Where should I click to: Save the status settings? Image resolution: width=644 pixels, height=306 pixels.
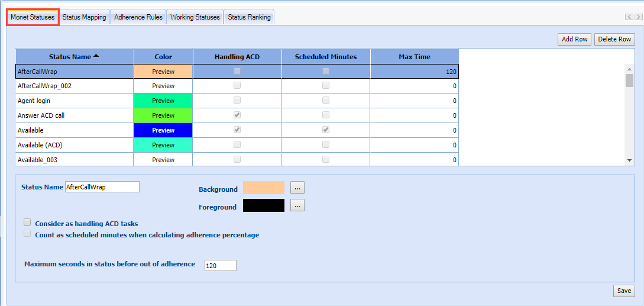[x=624, y=291]
